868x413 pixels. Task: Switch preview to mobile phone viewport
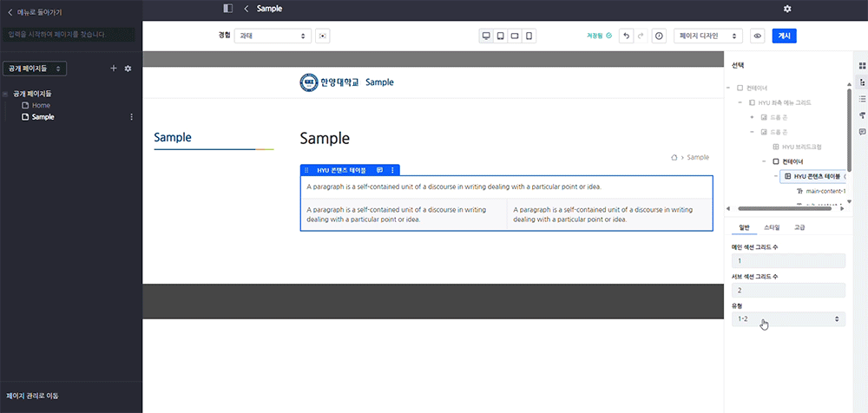(529, 36)
